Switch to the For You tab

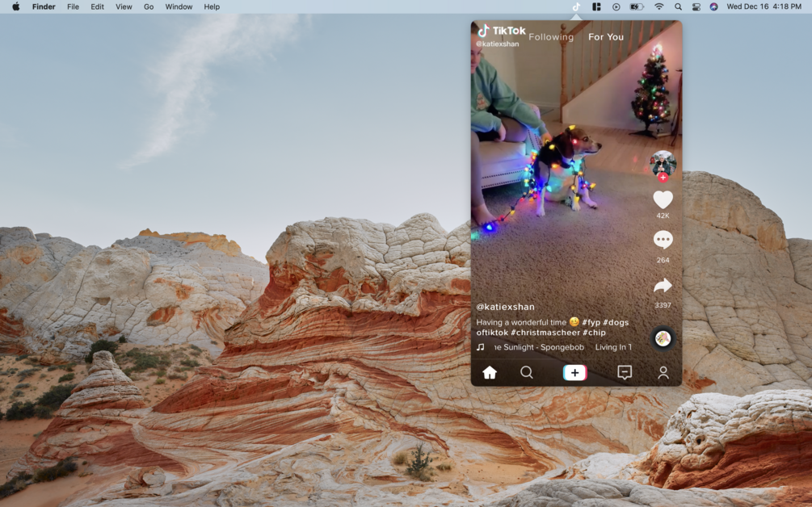point(606,37)
